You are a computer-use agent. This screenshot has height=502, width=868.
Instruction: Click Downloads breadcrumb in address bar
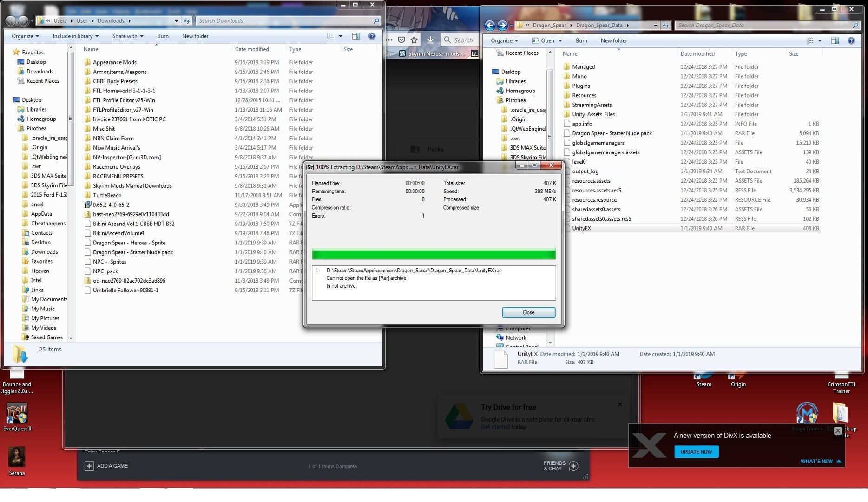click(x=111, y=21)
